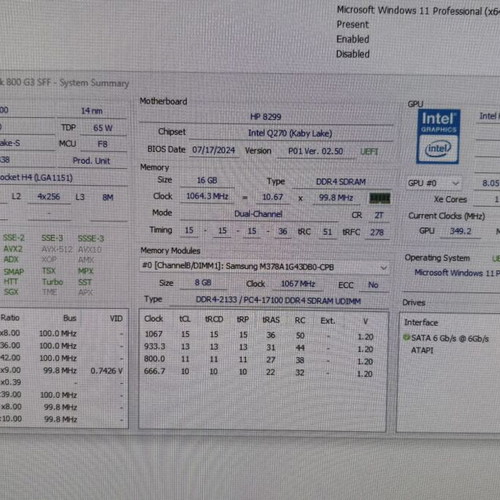Click Microsoft Windows 11 under Operating System
This screenshot has width=500, height=500.
pyautogui.click(x=457, y=273)
